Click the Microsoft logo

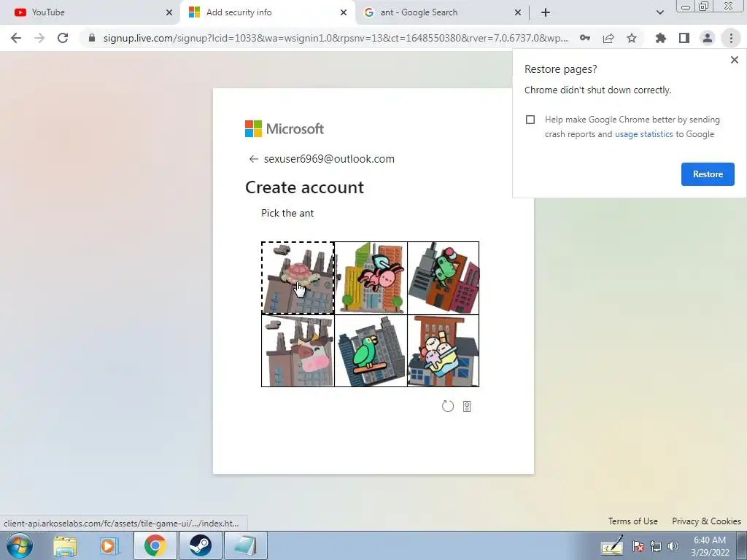coord(285,128)
